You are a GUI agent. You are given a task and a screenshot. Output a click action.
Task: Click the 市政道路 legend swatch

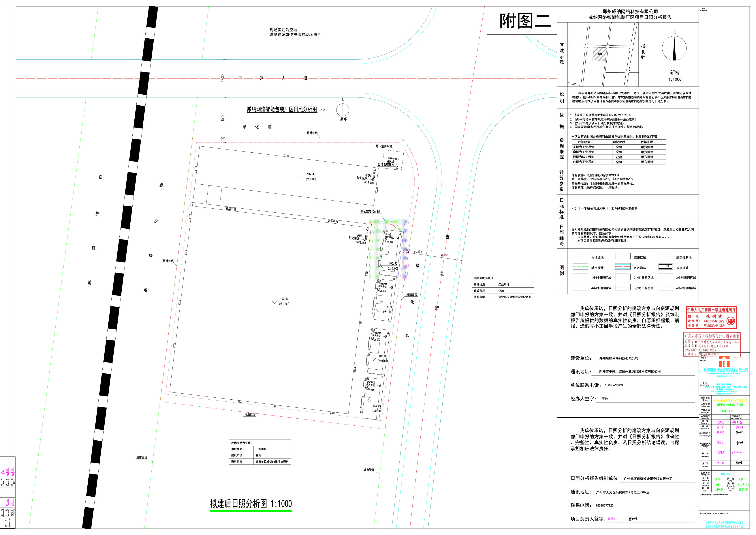pos(623,267)
